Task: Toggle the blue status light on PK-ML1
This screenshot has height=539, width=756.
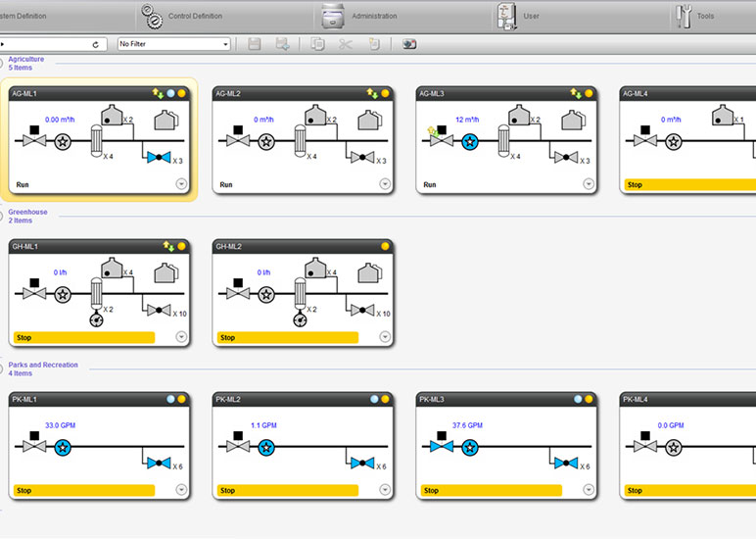Action: pos(170,399)
